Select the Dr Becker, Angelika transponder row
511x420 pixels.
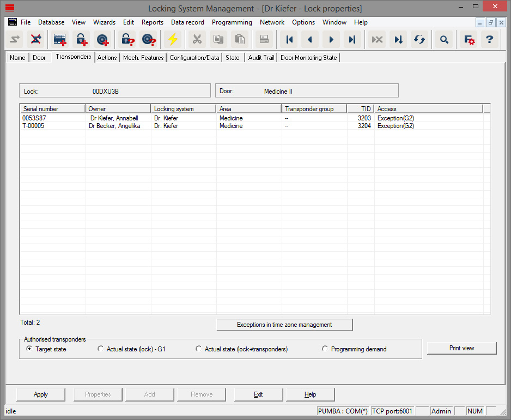click(x=114, y=126)
